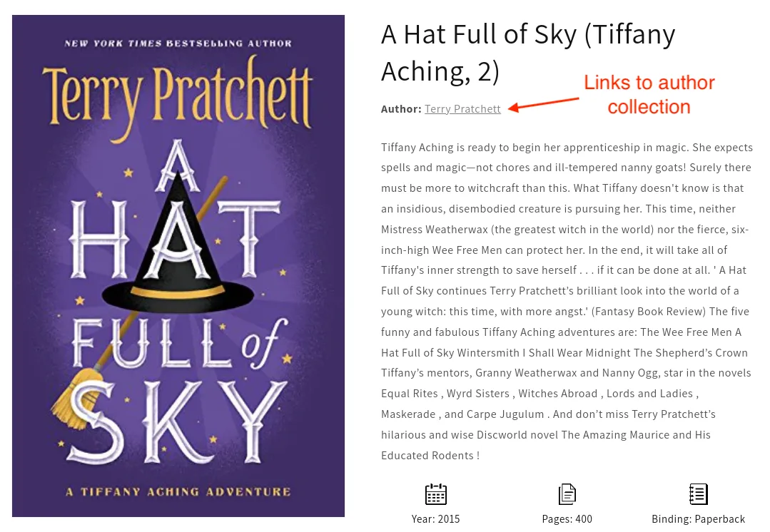
Task: Click the binding notebook icon
Action: pyautogui.click(x=698, y=493)
